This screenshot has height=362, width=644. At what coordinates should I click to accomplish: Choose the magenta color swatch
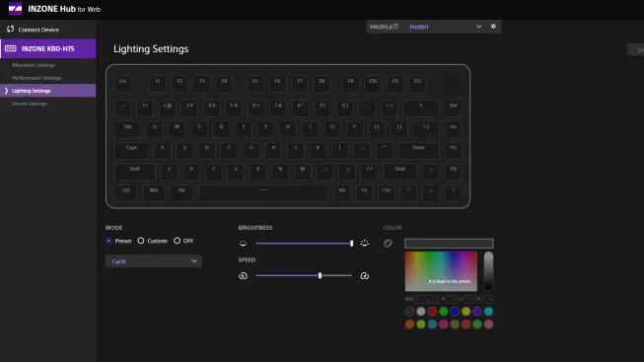[x=444, y=325]
